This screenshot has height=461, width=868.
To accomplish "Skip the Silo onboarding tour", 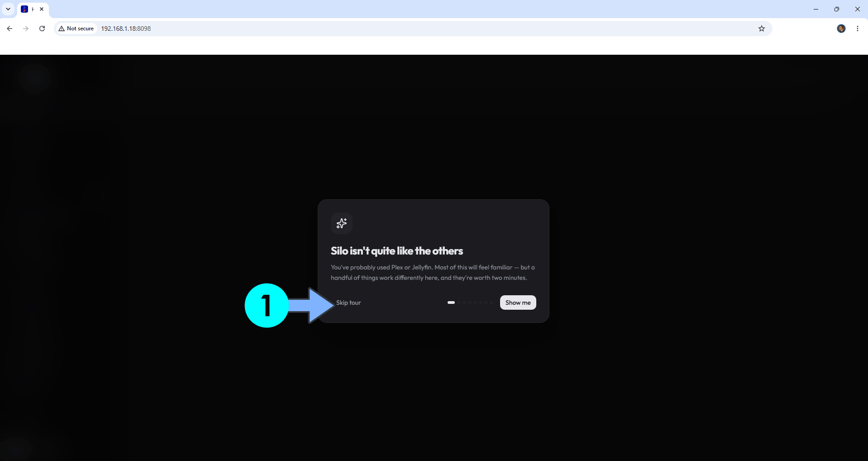I will 348,303.
